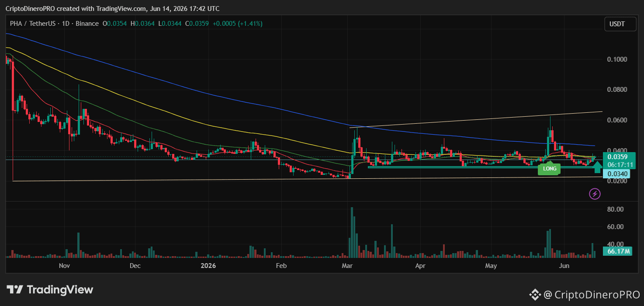
Task: Click the 0.0340 price level label
Action: coord(618,174)
